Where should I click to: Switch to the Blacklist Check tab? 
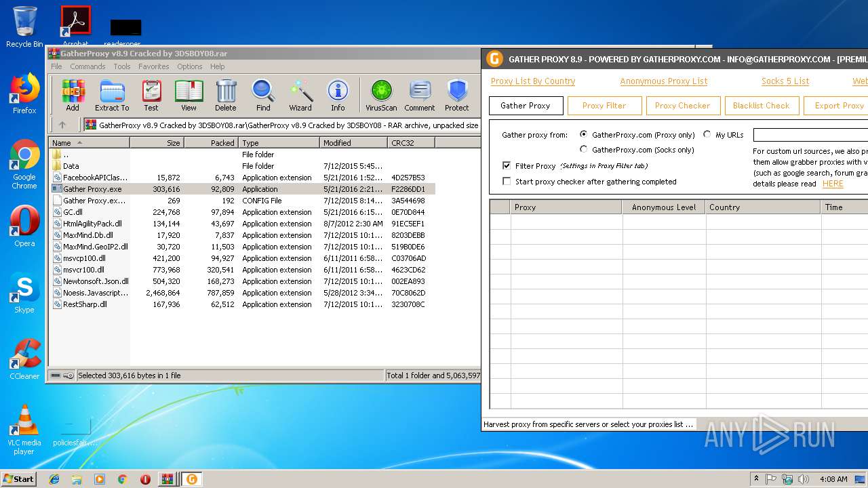(x=762, y=106)
